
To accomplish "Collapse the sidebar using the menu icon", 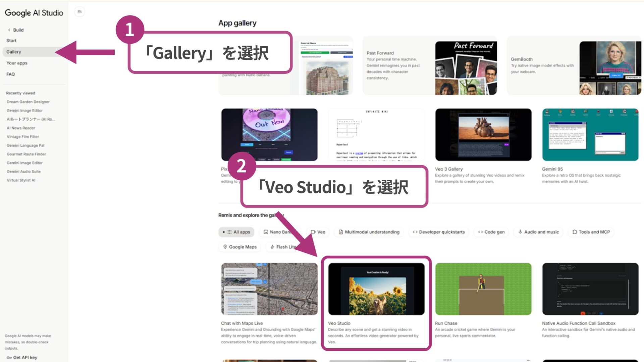I will 79,11.
